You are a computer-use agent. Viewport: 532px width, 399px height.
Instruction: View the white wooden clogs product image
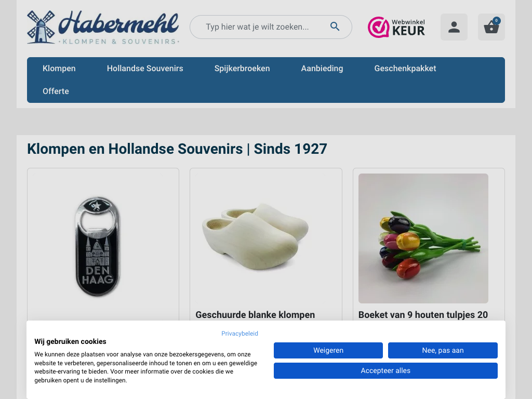[256, 236]
